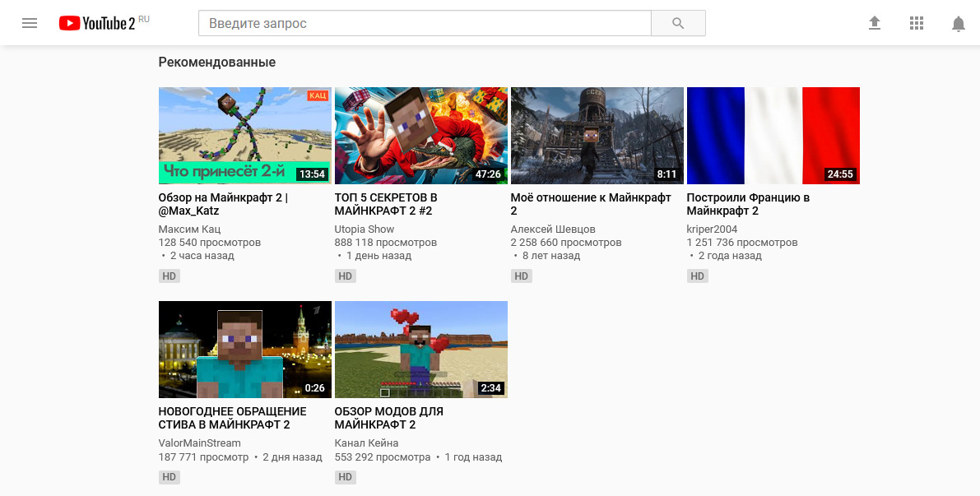980x496 pixels.
Task: Click the '13:54' duration badge
Action: click(312, 174)
